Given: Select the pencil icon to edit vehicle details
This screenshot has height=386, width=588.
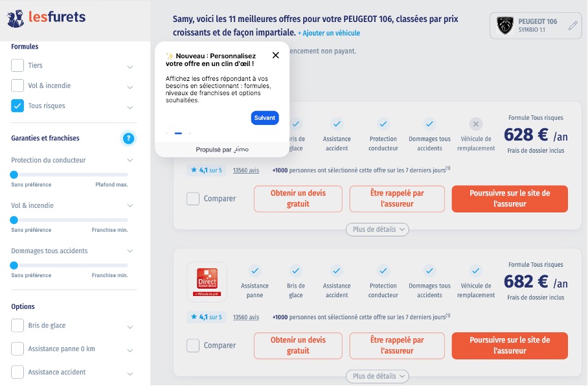Looking at the screenshot, I should pyautogui.click(x=572, y=27).
